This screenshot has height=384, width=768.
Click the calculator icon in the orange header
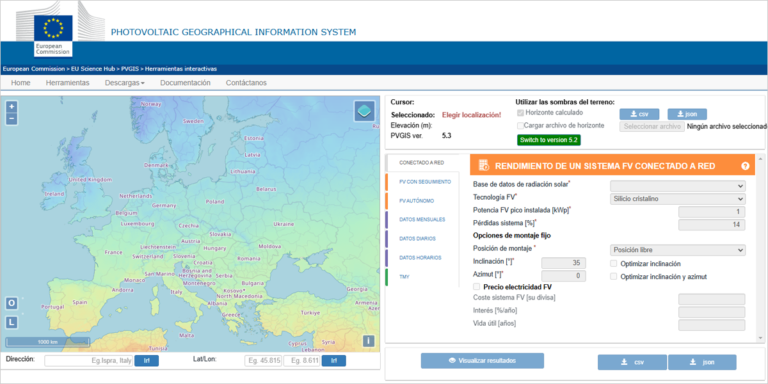(x=483, y=166)
